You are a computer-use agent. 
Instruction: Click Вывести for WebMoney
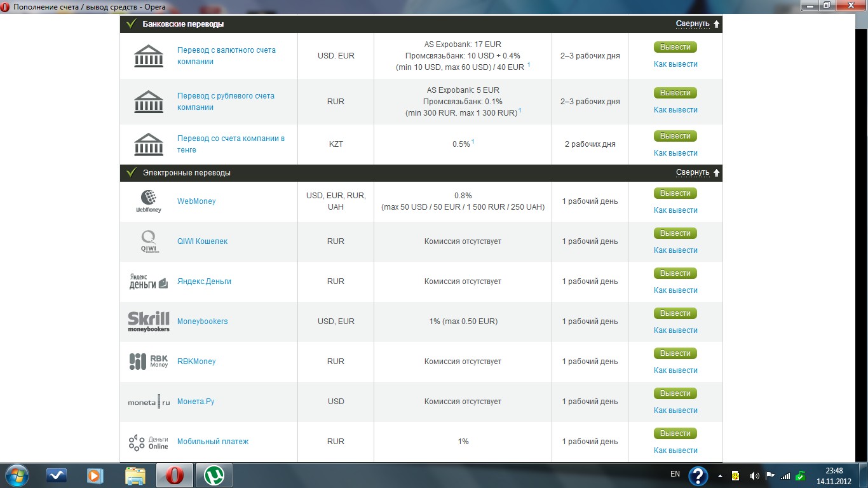point(675,193)
